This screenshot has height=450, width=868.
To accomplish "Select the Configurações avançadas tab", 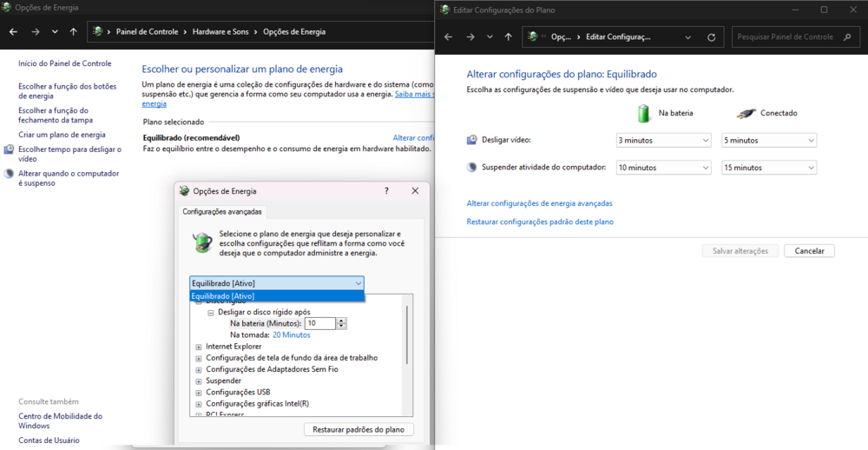I will pos(222,212).
